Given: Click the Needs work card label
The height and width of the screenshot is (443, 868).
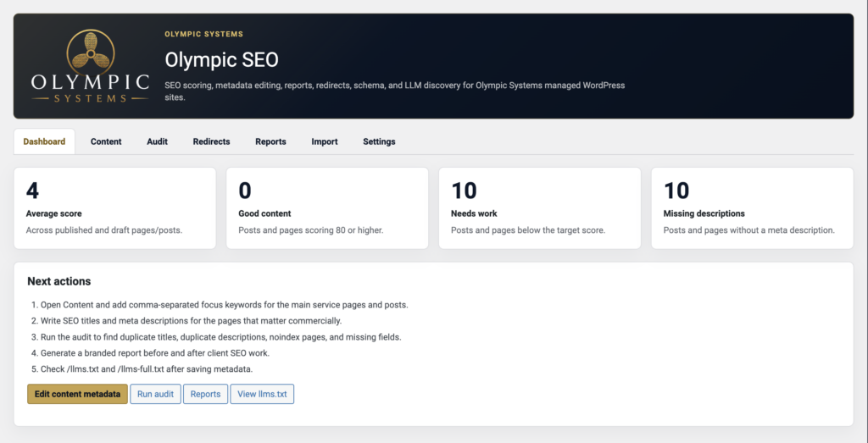Looking at the screenshot, I should pyautogui.click(x=474, y=213).
